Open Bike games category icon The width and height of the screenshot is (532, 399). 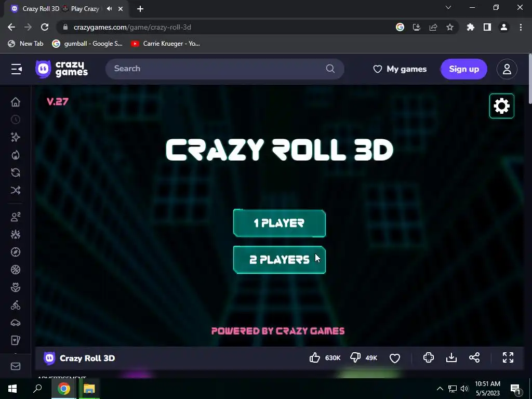(16, 305)
